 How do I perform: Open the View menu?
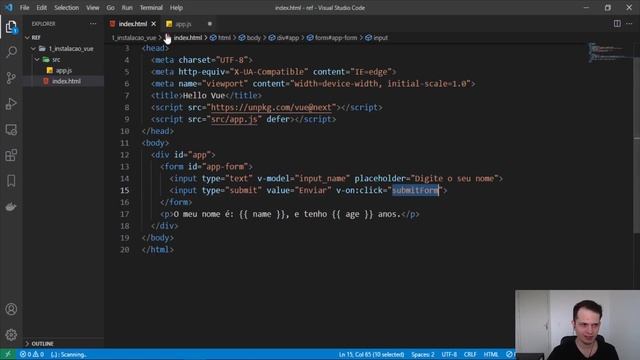tap(93, 8)
